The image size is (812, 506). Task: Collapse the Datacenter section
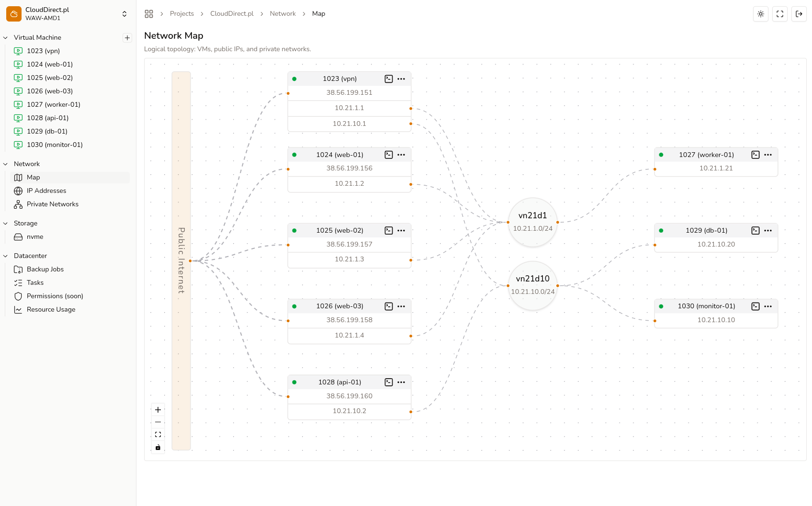pyautogui.click(x=5, y=256)
